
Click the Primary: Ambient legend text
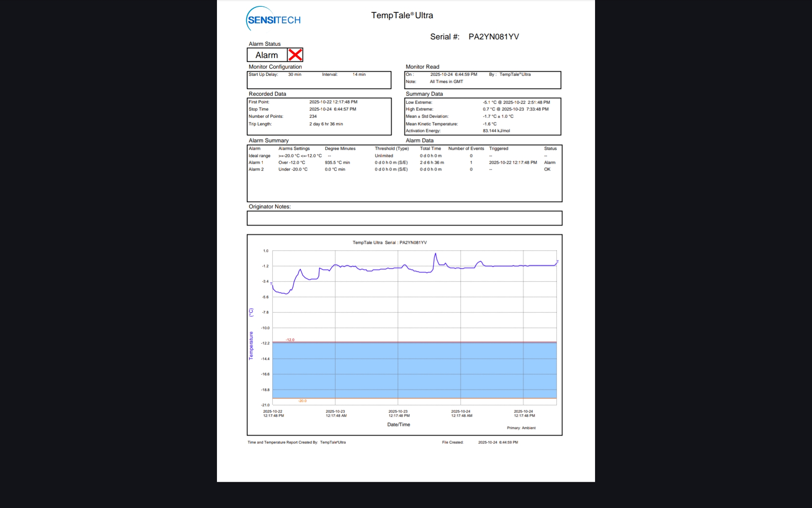pos(521,428)
